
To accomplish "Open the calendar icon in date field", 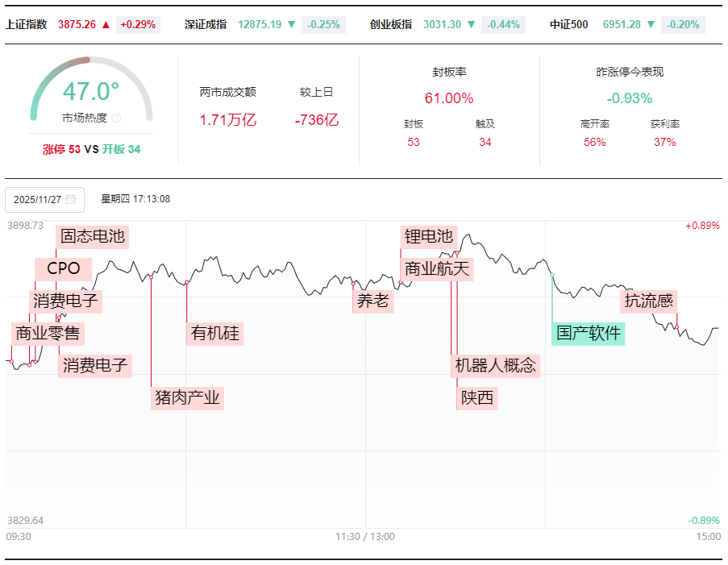I will pyautogui.click(x=71, y=199).
